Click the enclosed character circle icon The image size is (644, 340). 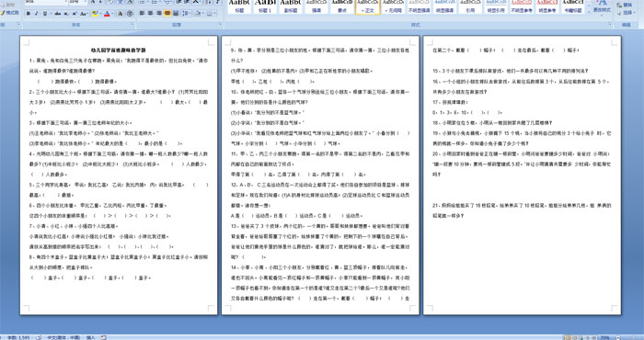coord(130,14)
